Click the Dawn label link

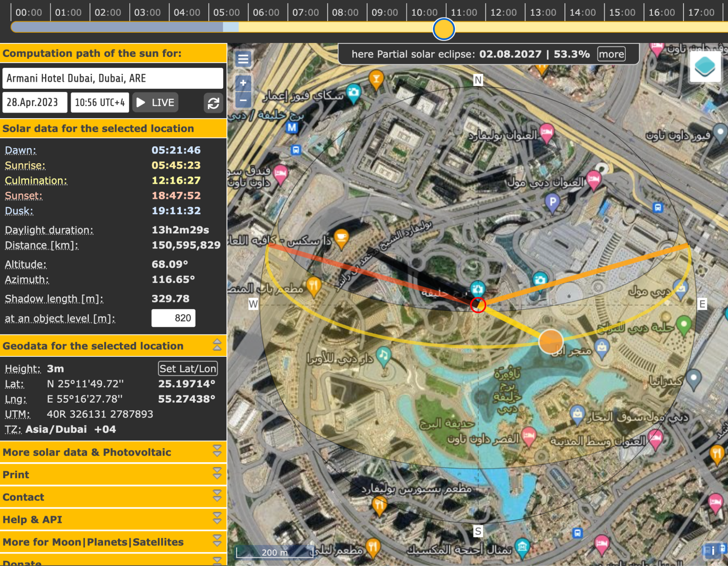point(20,150)
